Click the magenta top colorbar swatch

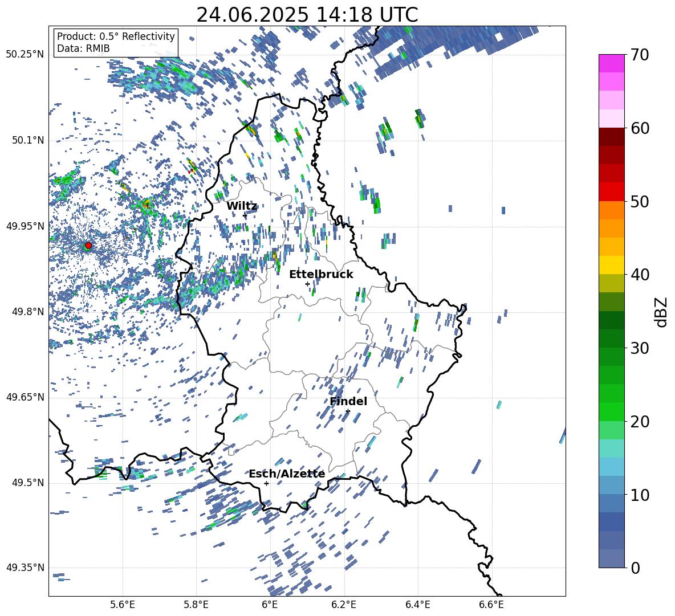point(612,63)
